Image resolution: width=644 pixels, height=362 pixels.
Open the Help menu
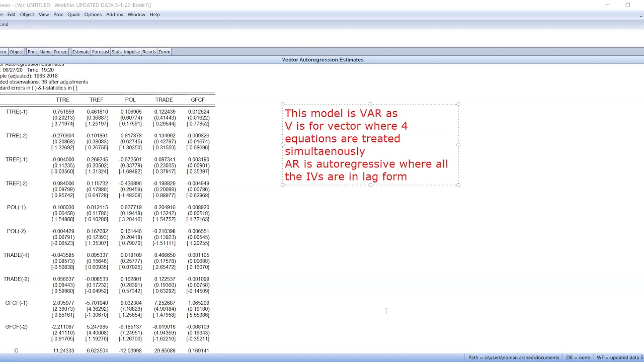pyautogui.click(x=154, y=15)
